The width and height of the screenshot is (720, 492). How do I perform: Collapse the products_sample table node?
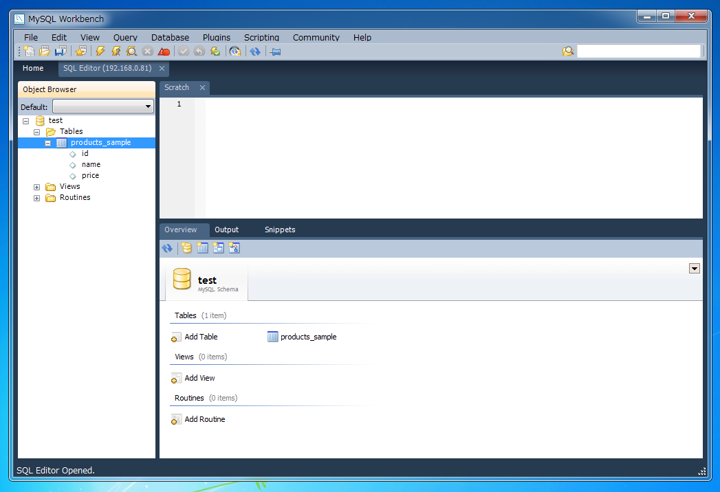coord(48,143)
